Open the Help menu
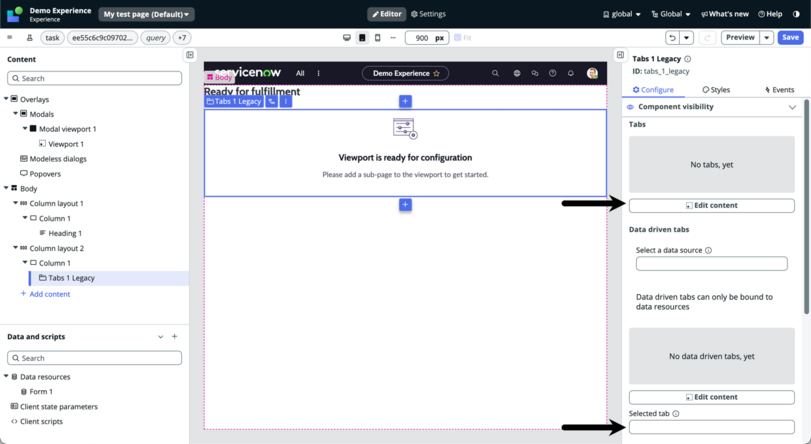 pyautogui.click(x=770, y=14)
